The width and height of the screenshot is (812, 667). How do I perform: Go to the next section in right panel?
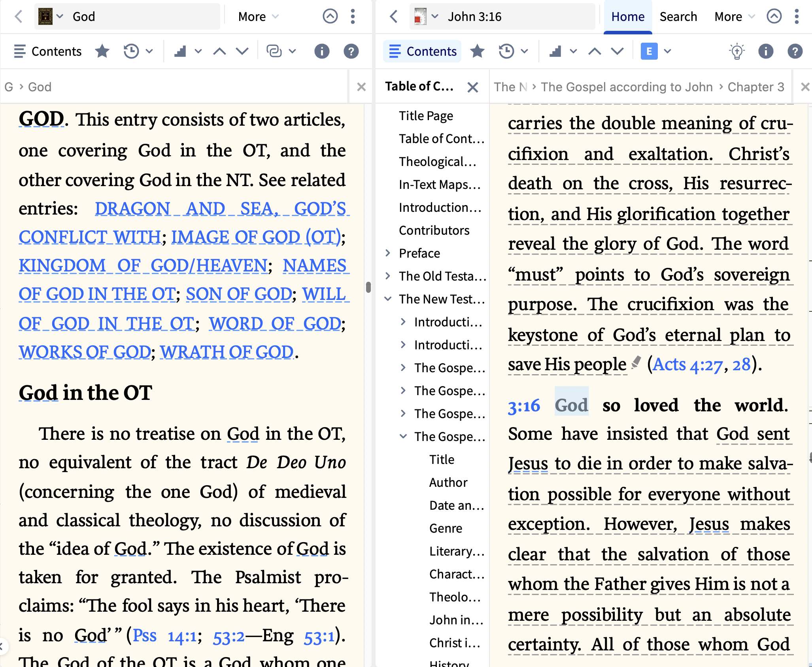617,51
